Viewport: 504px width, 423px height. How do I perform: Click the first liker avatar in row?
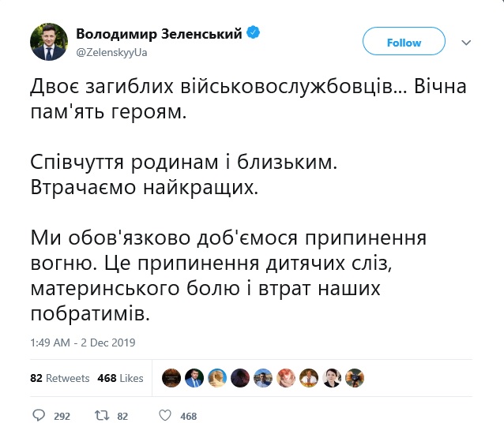click(171, 378)
